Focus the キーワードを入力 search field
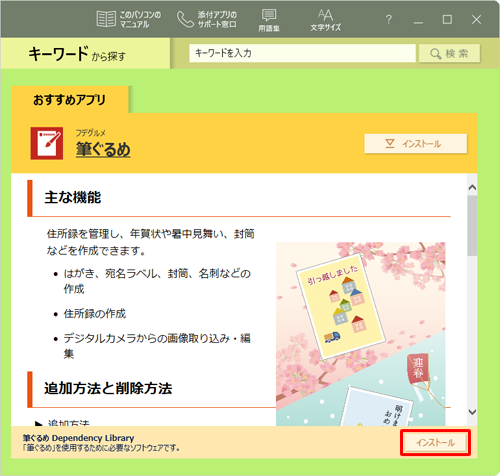The width and height of the screenshot is (500, 476). (302, 53)
